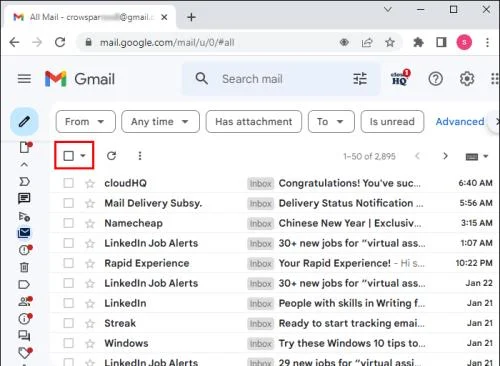Toggle the Is unread filter
The height and width of the screenshot is (366, 500).
click(x=392, y=122)
